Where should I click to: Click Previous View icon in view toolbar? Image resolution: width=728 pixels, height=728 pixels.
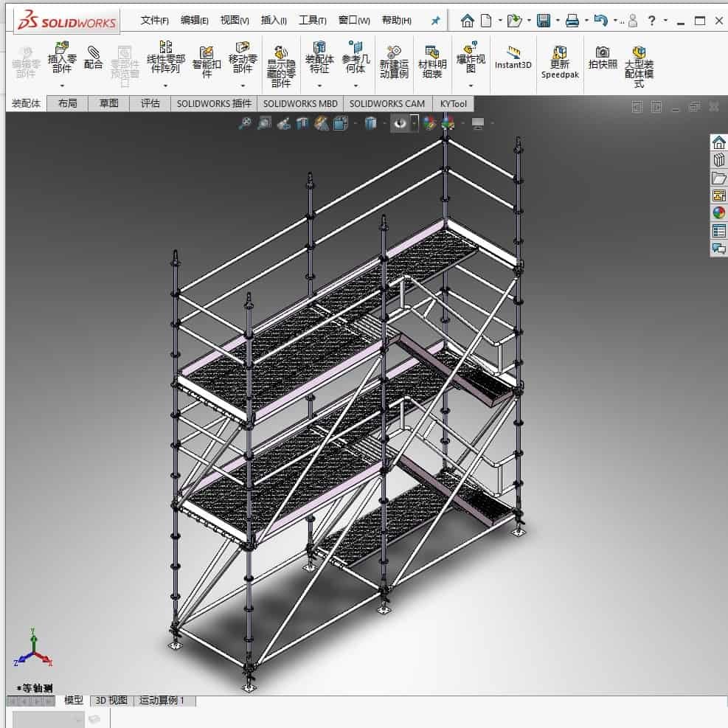pyautogui.click(x=284, y=123)
